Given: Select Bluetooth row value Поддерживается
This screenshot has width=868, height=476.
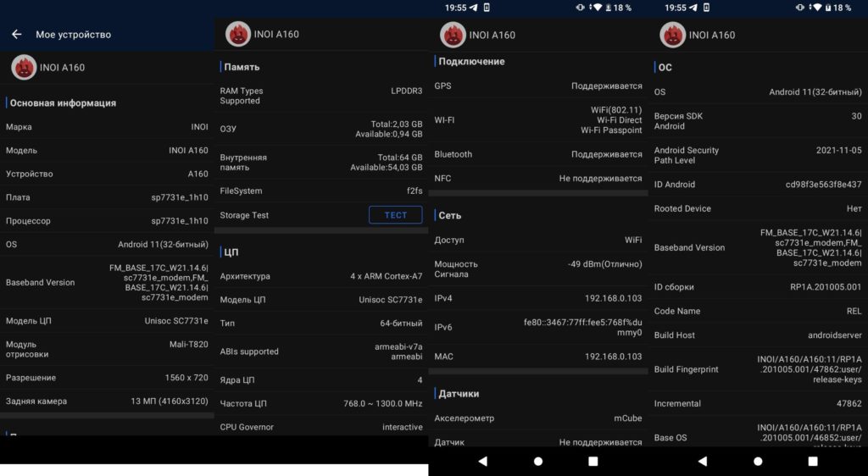Looking at the screenshot, I should point(606,154).
